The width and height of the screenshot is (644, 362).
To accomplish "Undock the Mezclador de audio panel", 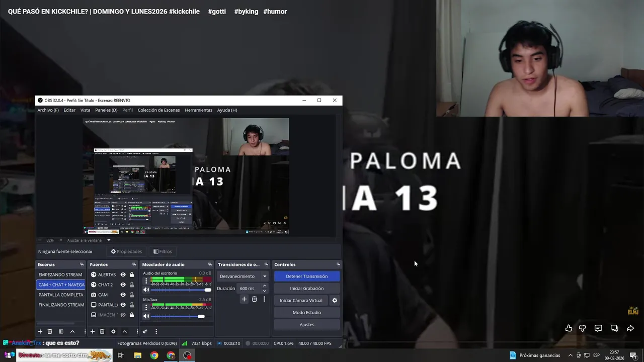I will click(x=210, y=264).
